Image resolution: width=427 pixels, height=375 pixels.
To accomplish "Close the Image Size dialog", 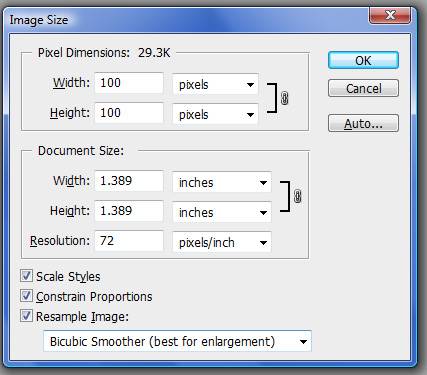I will point(390,15).
